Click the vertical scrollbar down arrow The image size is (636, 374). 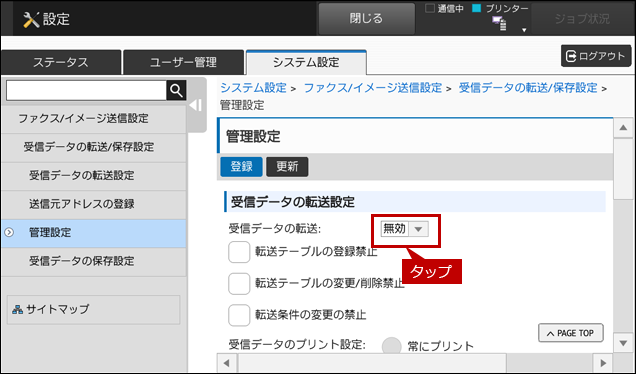(x=623, y=343)
